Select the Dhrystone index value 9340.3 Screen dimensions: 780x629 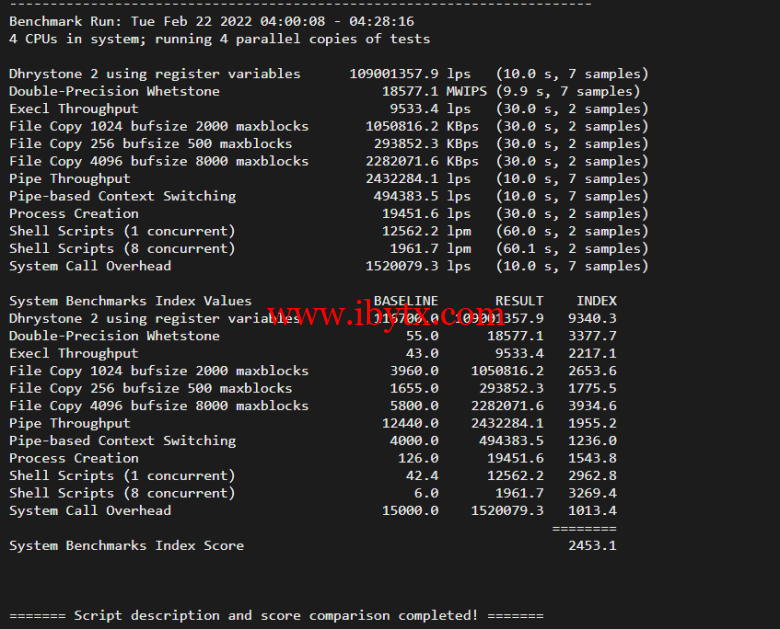(x=592, y=318)
